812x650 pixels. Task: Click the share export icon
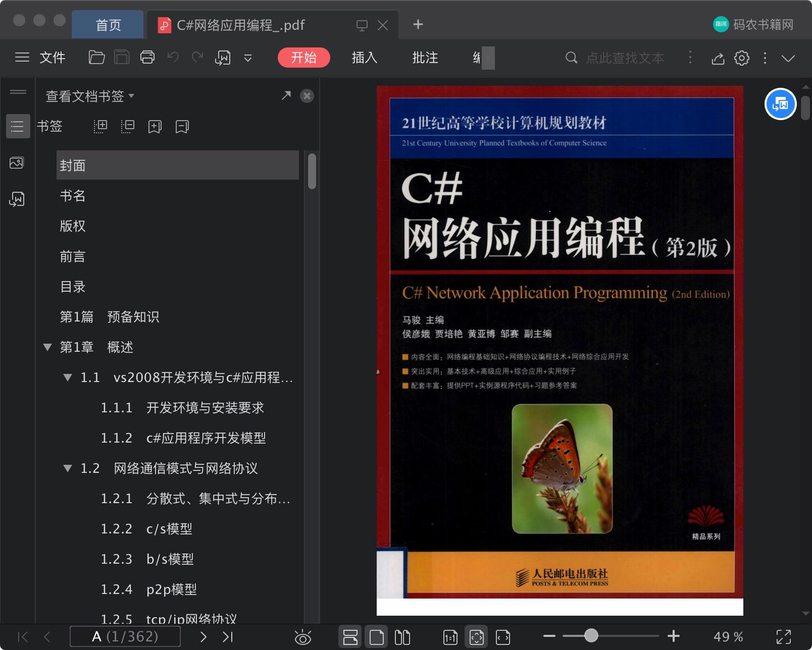pyautogui.click(x=718, y=58)
